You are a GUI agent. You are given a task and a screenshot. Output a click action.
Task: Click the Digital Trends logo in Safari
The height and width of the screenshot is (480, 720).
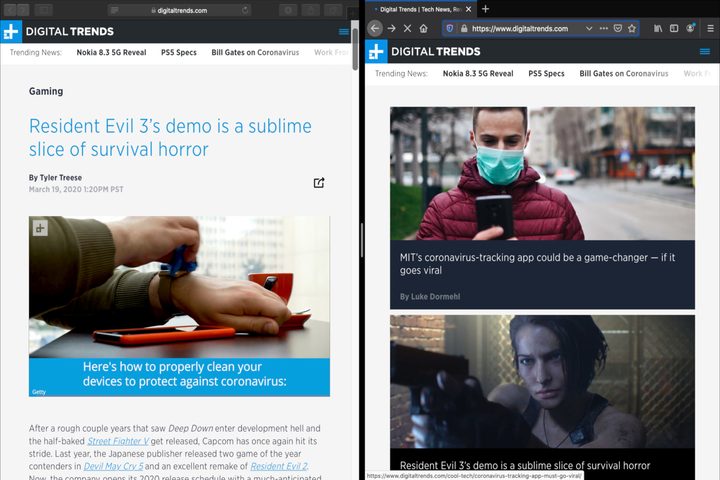(x=58, y=31)
